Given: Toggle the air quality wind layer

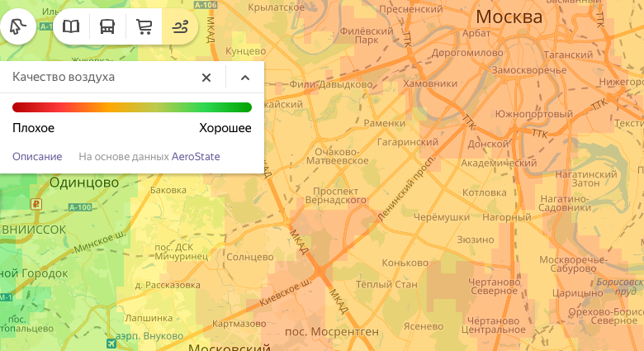Looking at the screenshot, I should [x=180, y=26].
